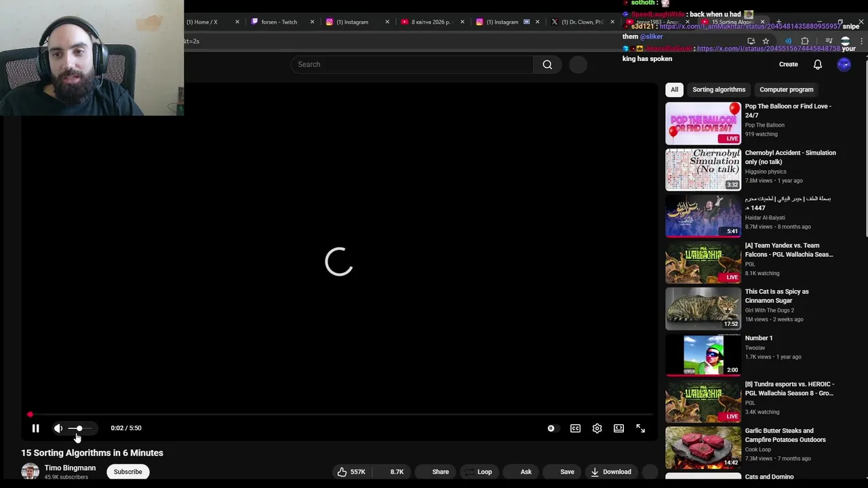The height and width of the screenshot is (488, 868).
Task: Dislike the video (8.7K)
Action: (392, 472)
